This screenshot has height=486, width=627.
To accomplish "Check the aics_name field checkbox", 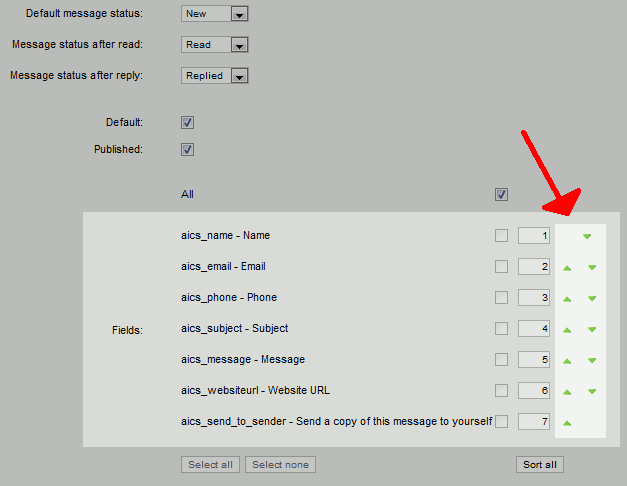I will [x=501, y=236].
